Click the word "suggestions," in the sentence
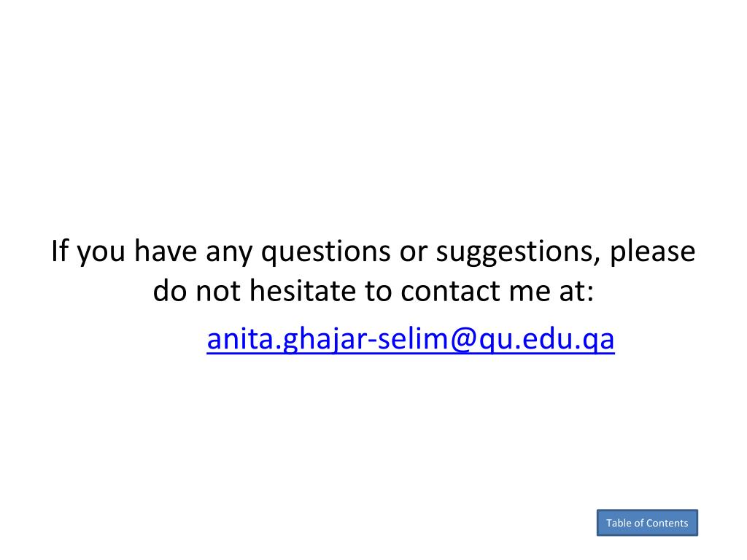 [518, 252]
